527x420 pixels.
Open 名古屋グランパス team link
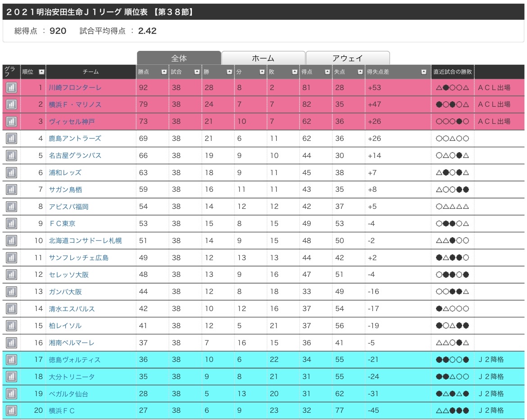click(x=75, y=156)
